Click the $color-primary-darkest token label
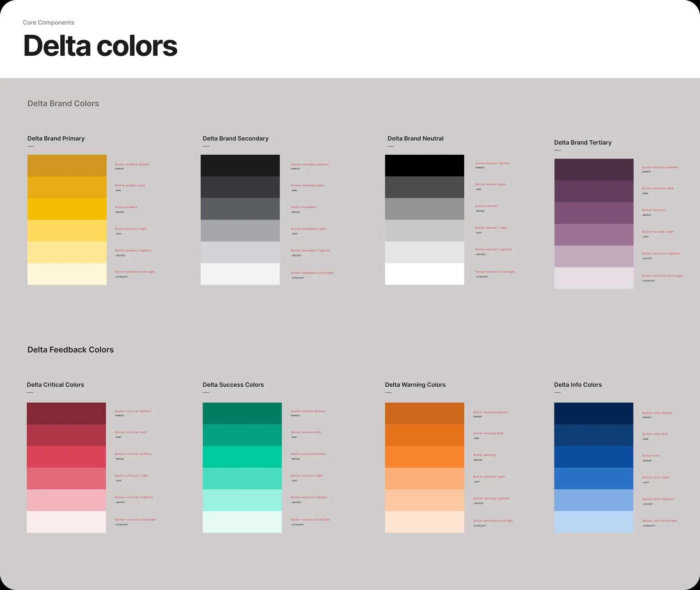The height and width of the screenshot is (590, 700). coord(132,164)
